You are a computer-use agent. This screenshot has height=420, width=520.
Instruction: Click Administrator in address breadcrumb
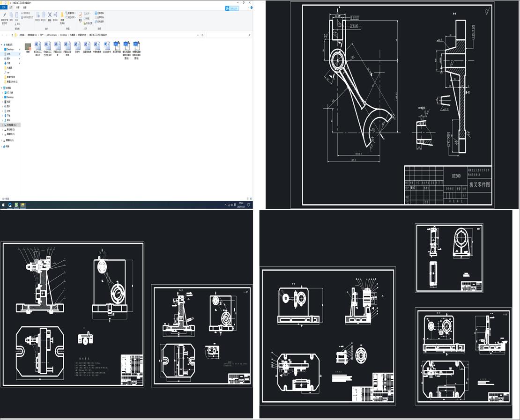tap(52, 35)
